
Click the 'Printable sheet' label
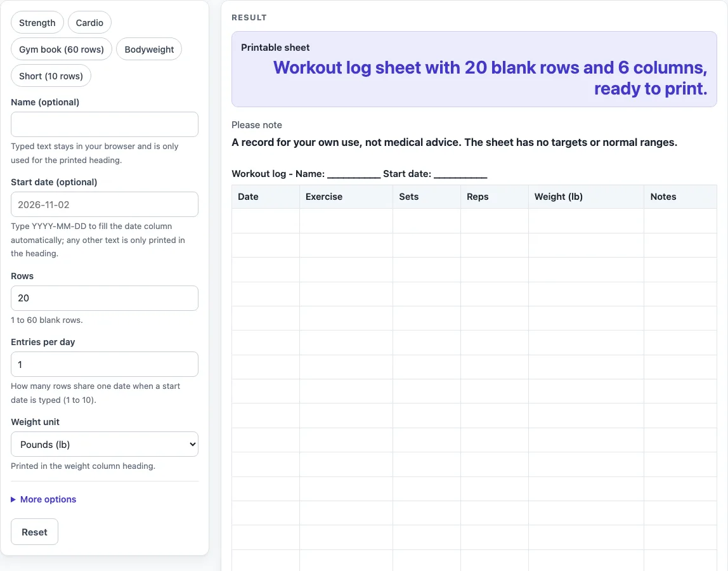pos(275,48)
